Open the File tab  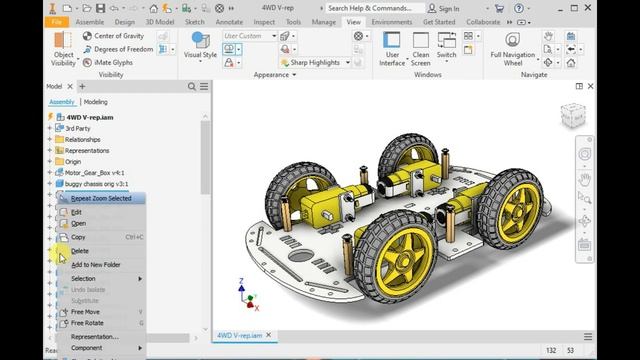click(57, 22)
